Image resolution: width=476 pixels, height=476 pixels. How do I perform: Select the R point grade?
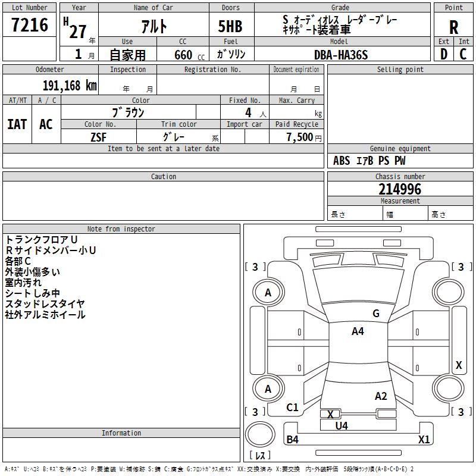(453, 27)
